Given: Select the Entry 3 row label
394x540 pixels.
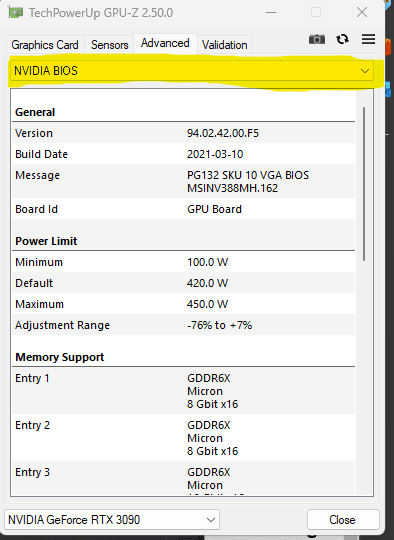Looking at the screenshot, I should 32,472.
